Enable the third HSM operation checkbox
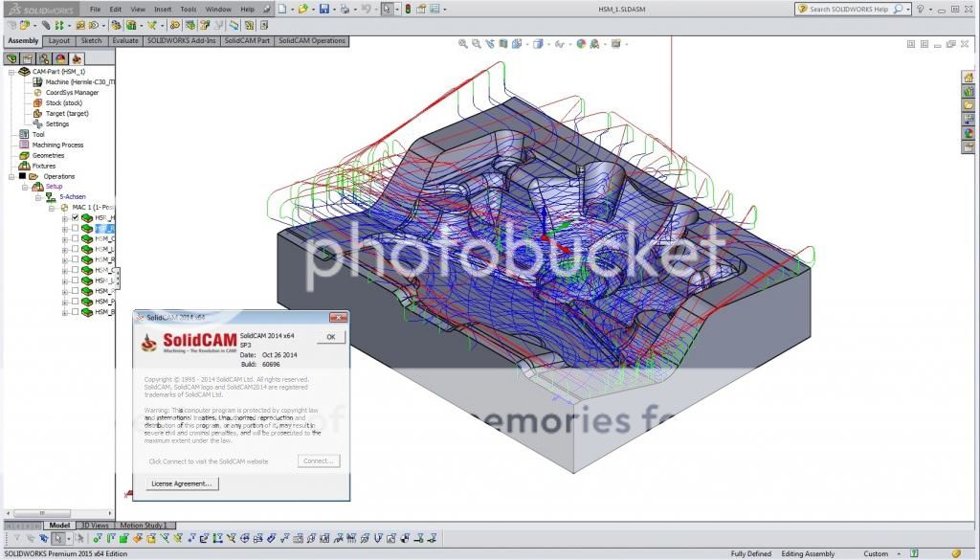The width and height of the screenshot is (980, 560). click(x=76, y=238)
